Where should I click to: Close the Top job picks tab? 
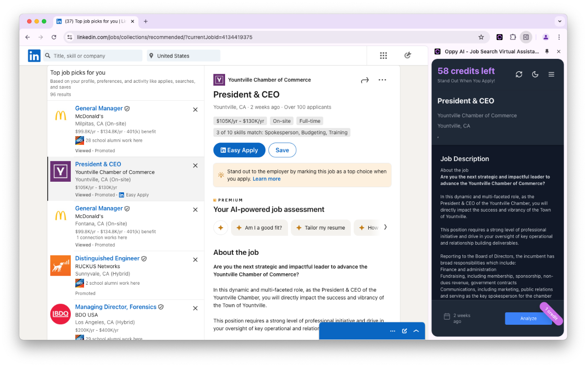pyautogui.click(x=133, y=21)
